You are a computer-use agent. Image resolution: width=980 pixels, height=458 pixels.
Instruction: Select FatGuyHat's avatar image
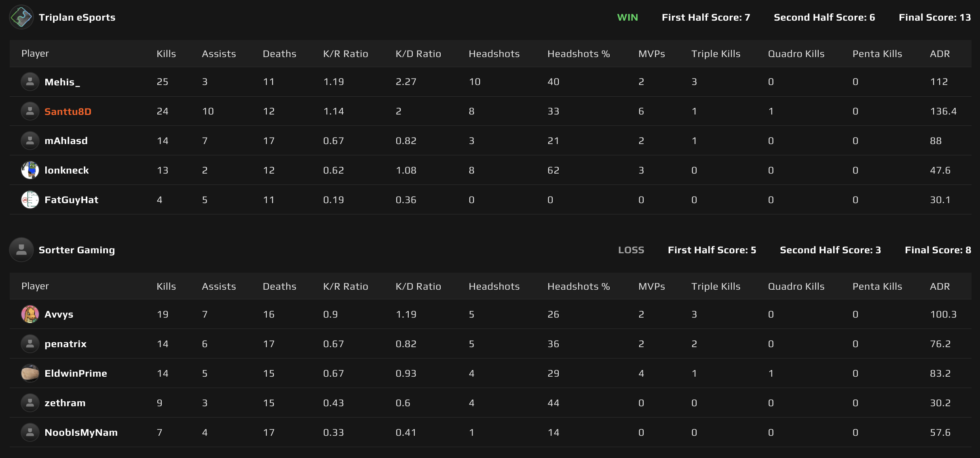coord(30,199)
